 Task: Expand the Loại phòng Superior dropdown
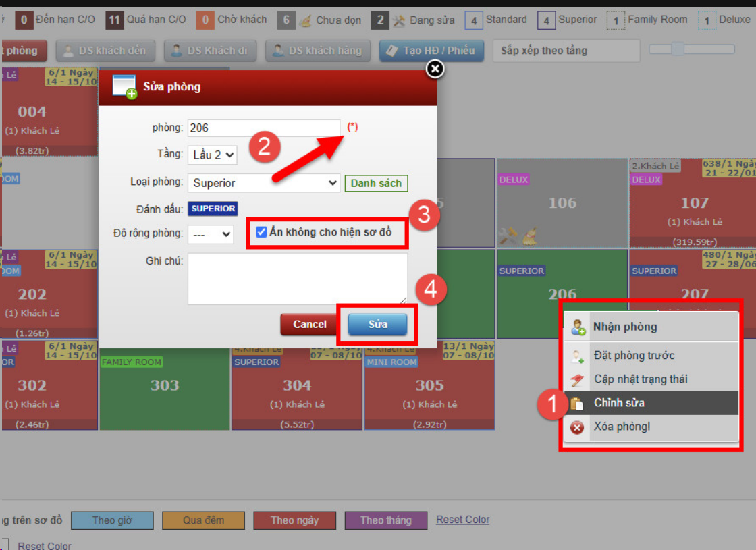(263, 183)
